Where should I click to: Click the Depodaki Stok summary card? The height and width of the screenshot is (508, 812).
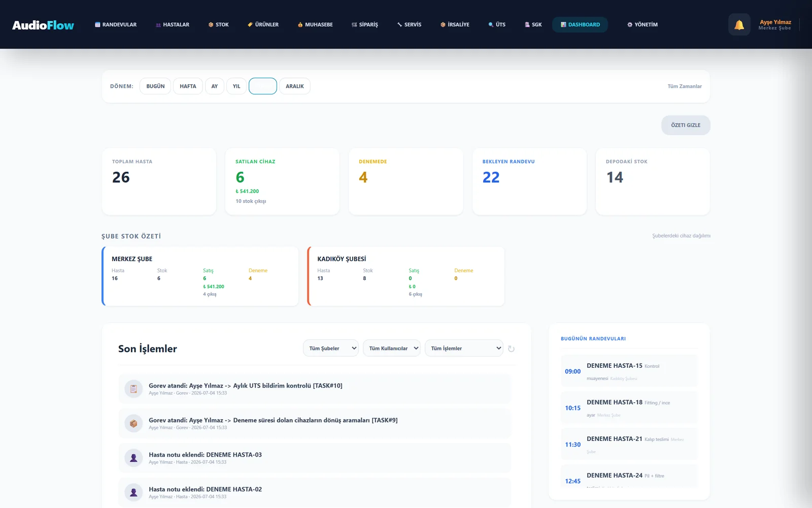click(x=653, y=181)
